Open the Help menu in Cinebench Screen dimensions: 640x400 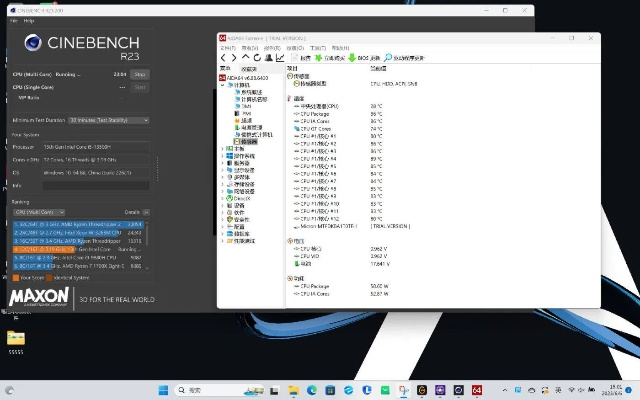pos(29,20)
